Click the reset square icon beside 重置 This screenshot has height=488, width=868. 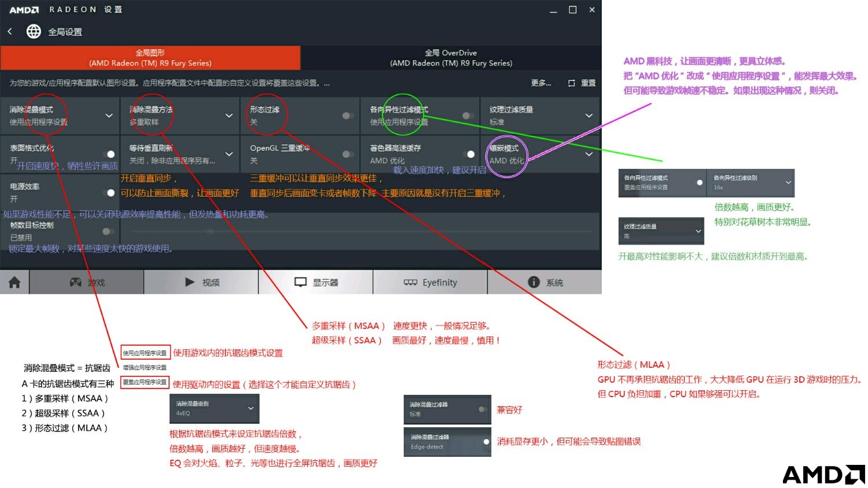571,83
